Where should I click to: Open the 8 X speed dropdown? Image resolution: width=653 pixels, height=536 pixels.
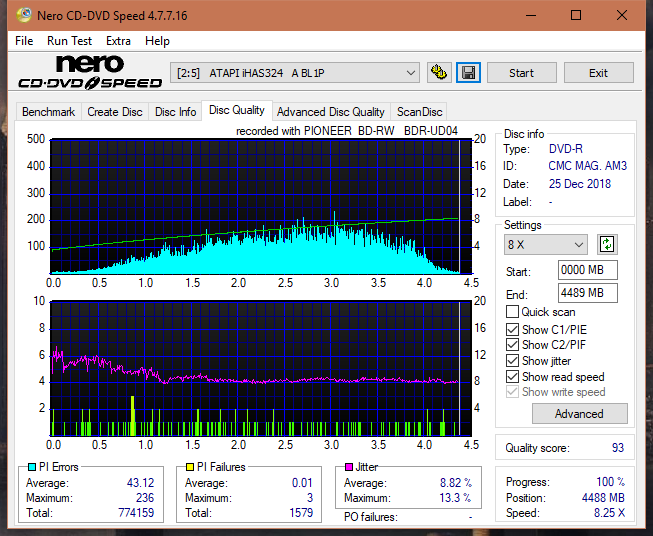(x=546, y=244)
